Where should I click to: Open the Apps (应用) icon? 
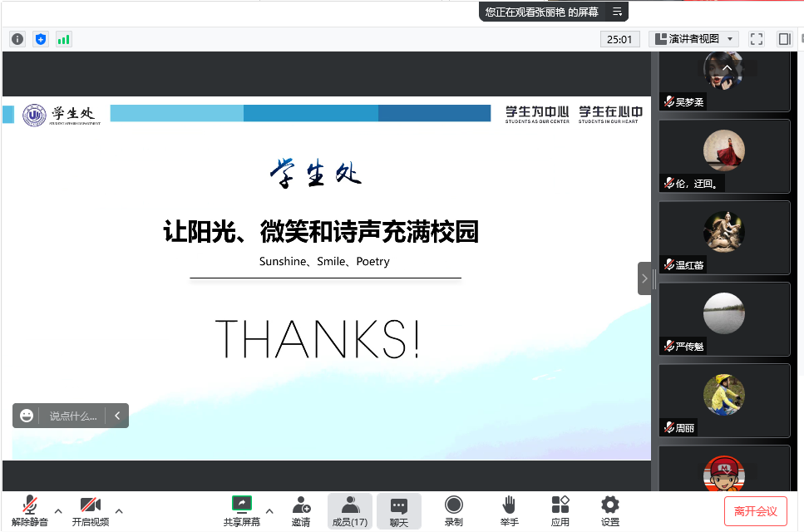coord(560,511)
